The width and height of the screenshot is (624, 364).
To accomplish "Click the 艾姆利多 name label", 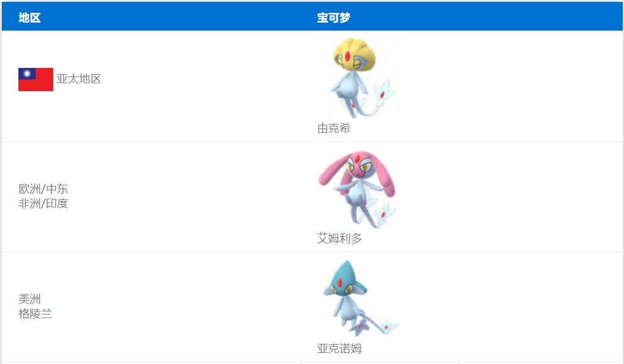I will point(339,239).
